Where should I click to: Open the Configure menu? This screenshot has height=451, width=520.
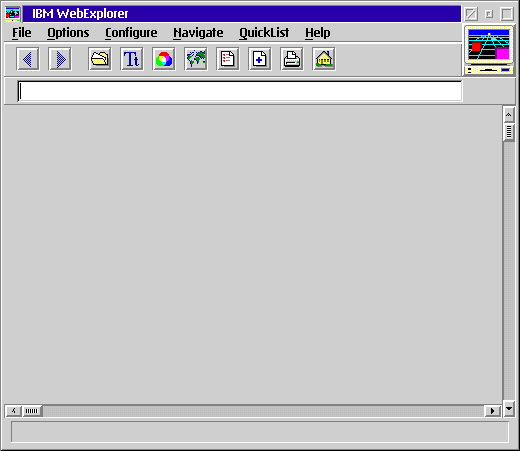[x=131, y=33]
